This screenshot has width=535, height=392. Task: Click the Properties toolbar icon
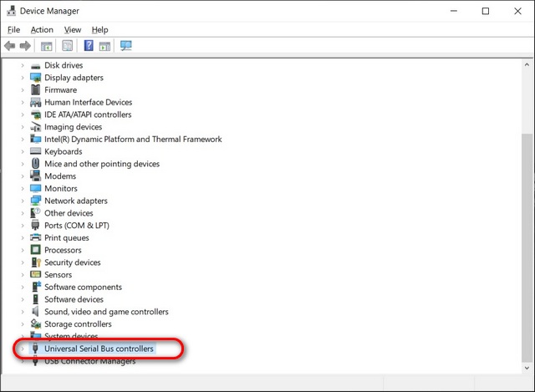67,45
